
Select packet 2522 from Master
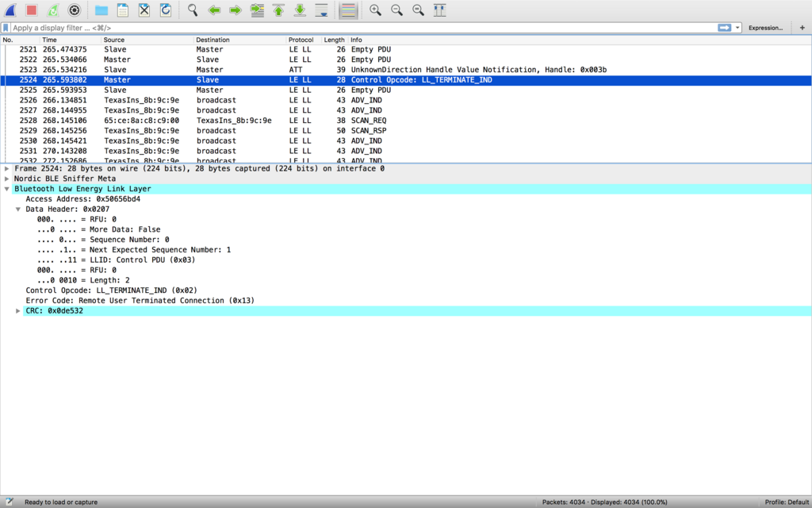click(x=406, y=60)
